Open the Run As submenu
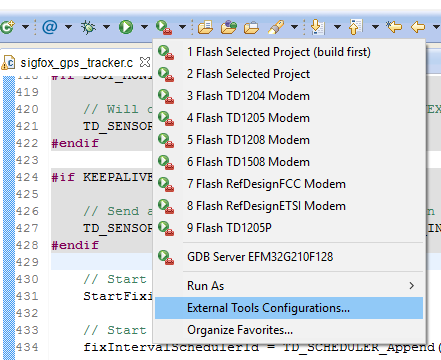The height and width of the screenshot is (360, 441). coord(289,286)
